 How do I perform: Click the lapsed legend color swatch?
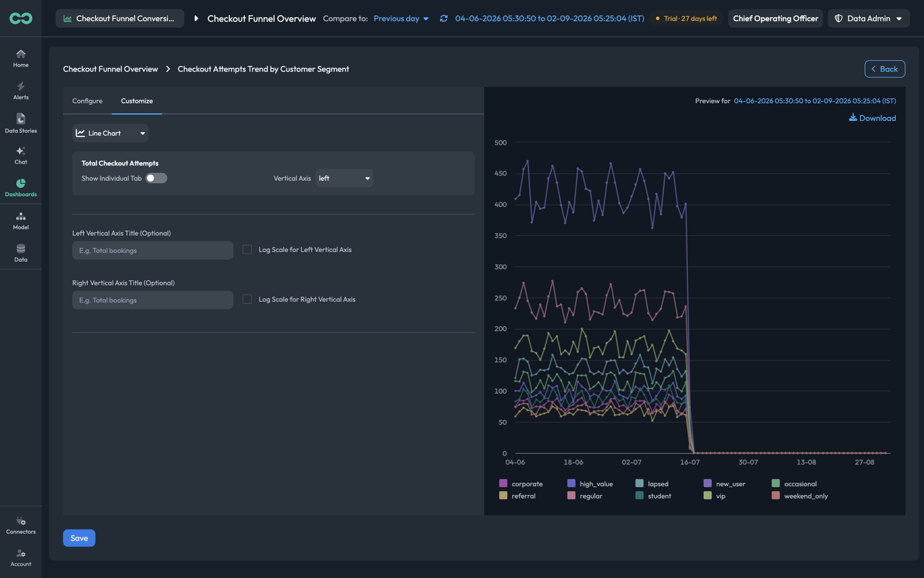[639, 483]
